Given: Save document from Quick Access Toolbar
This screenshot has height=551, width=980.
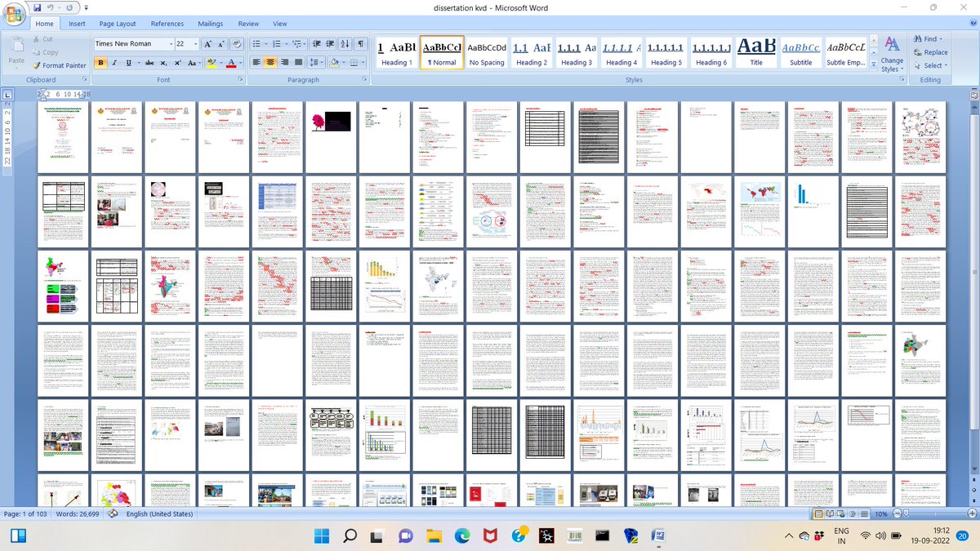Looking at the screenshot, I should tap(37, 7).
